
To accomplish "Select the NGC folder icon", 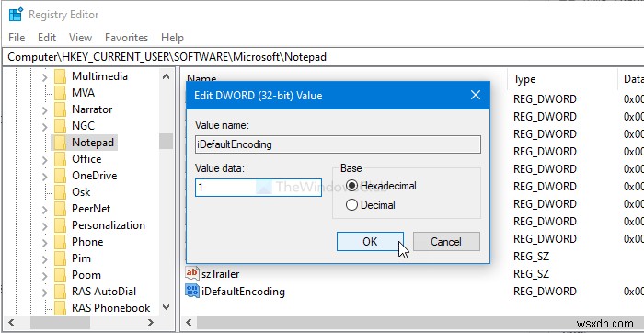I will 60,126.
